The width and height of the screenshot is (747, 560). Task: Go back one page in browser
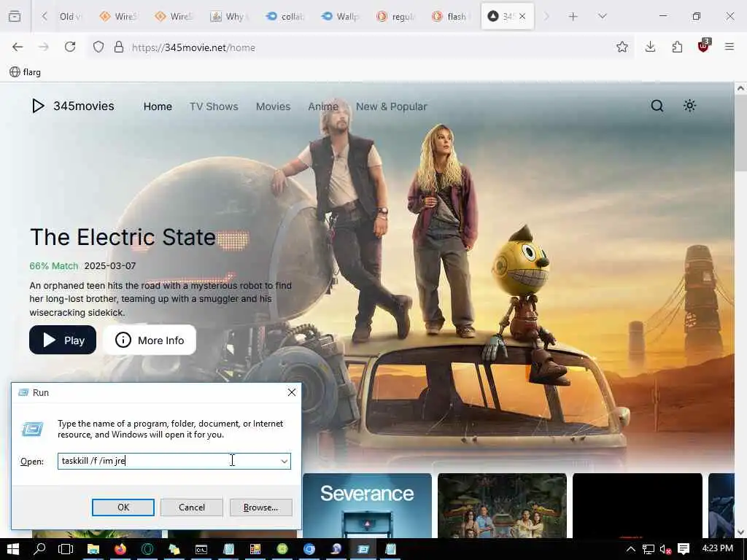coord(18,47)
